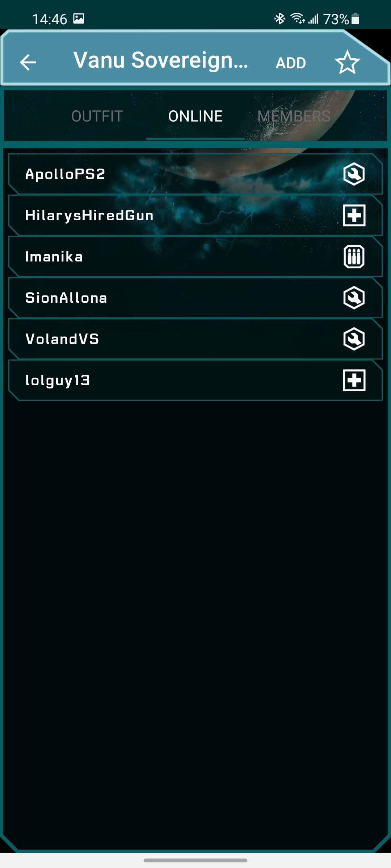The width and height of the screenshot is (391, 868).
Task: Tap the back arrow in the header
Action: tap(28, 62)
